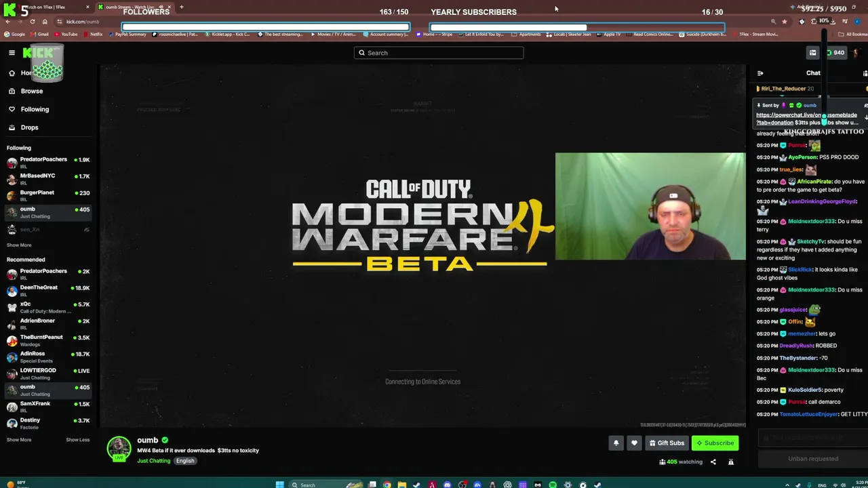Click the Just Chatting category link
The height and width of the screenshot is (488, 868).
154,461
